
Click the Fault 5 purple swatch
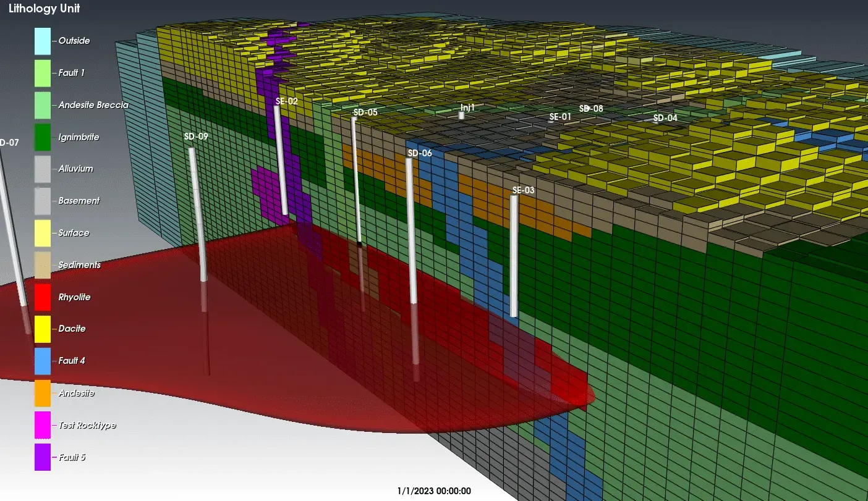point(43,457)
